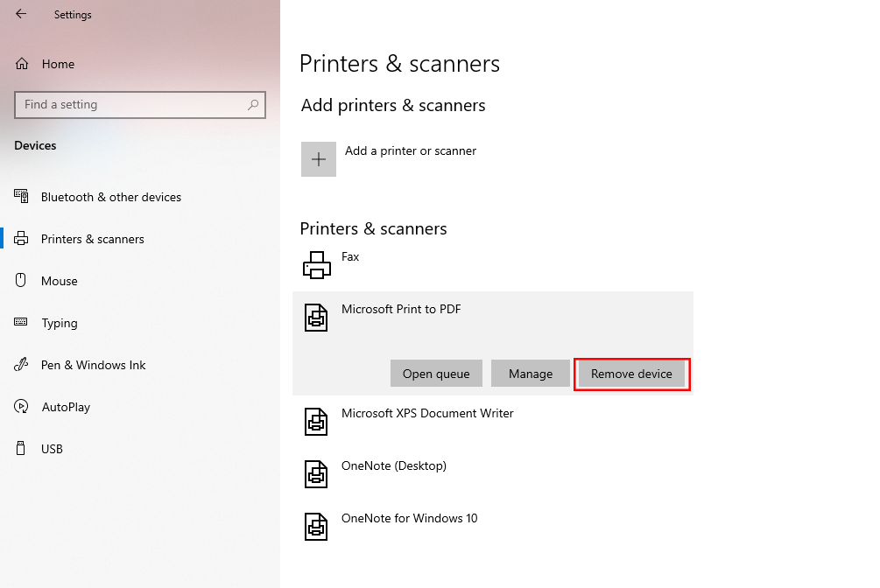Click the Manage button

(530, 374)
